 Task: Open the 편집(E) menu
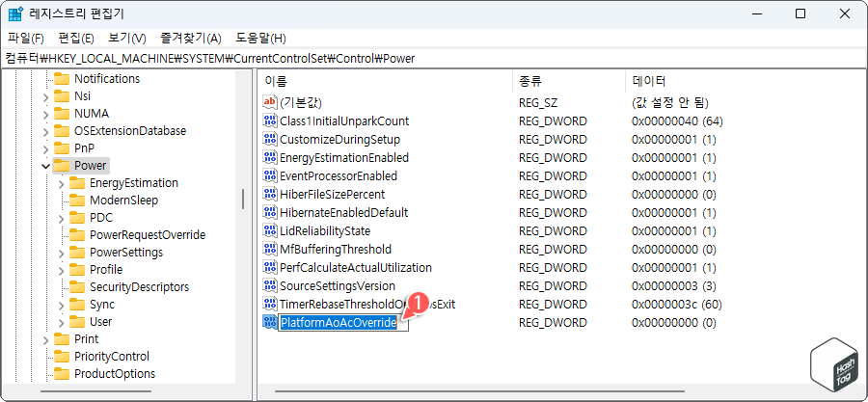click(x=76, y=39)
